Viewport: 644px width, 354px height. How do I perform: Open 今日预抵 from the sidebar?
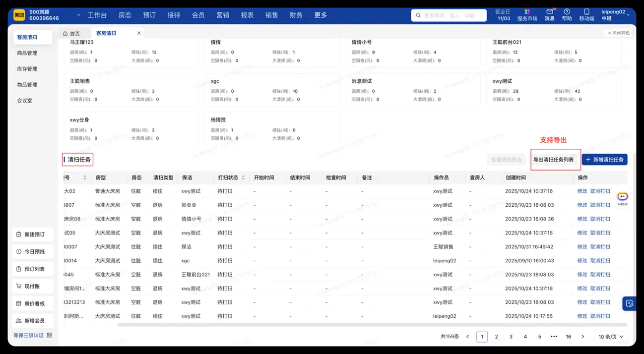(x=32, y=251)
